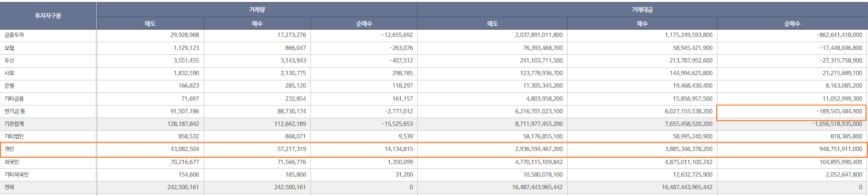
Task: Click the 투자자구분 column header
Action: [48, 16]
